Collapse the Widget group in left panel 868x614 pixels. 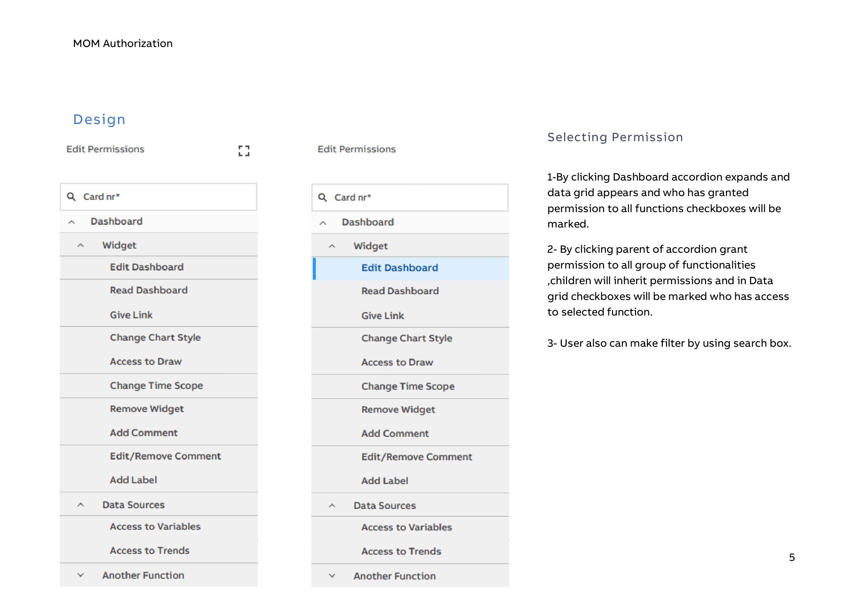(81, 246)
